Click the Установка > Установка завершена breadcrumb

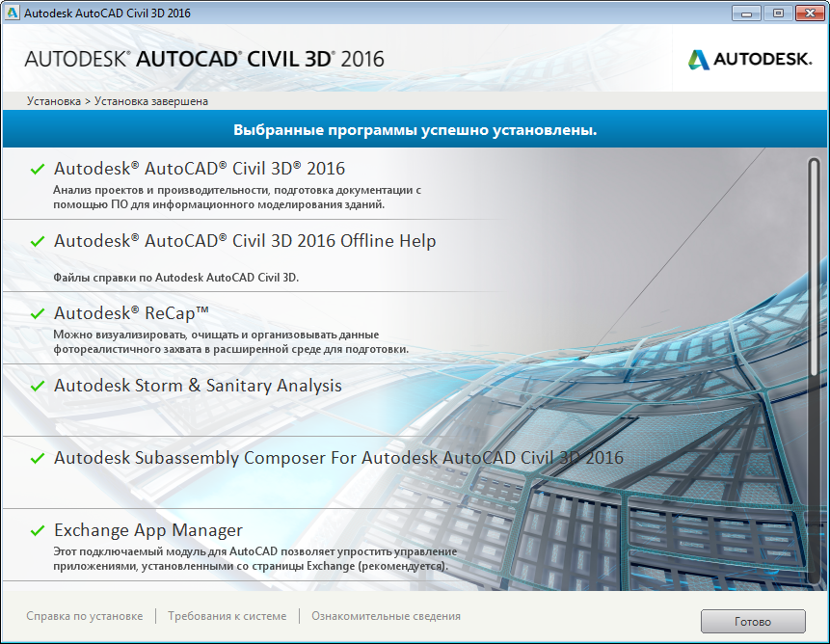(x=118, y=101)
